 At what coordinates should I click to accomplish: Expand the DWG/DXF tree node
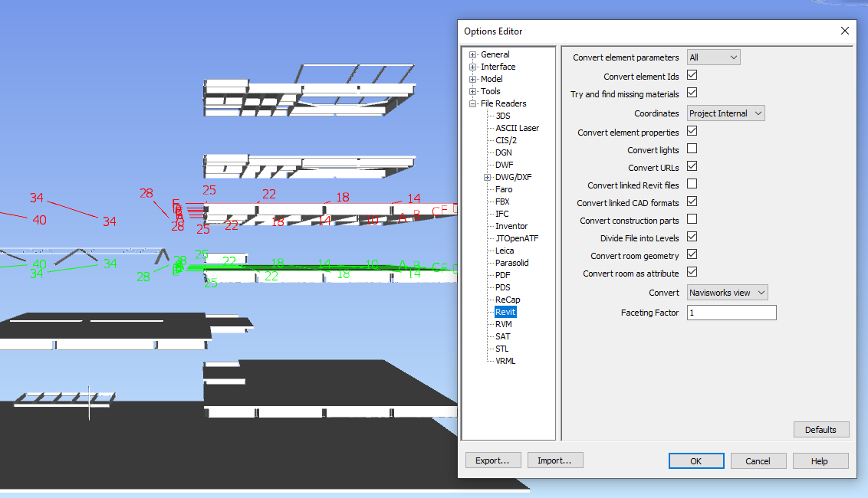click(486, 176)
